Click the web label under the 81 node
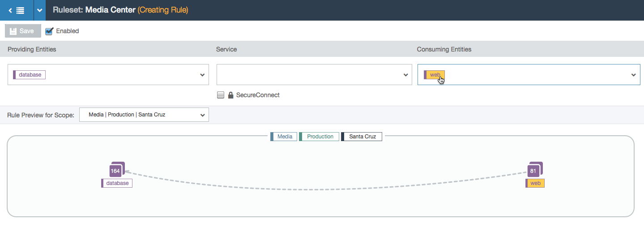 (x=535, y=183)
